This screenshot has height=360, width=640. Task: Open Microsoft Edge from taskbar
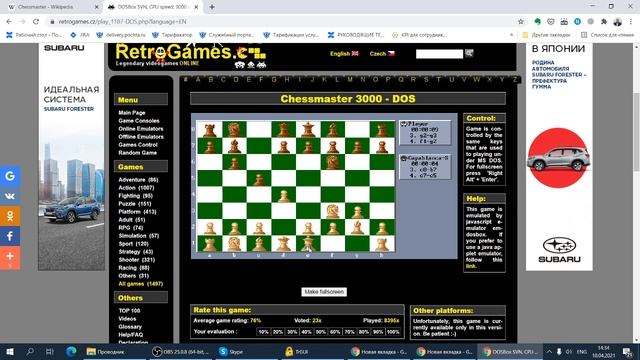coord(71,351)
